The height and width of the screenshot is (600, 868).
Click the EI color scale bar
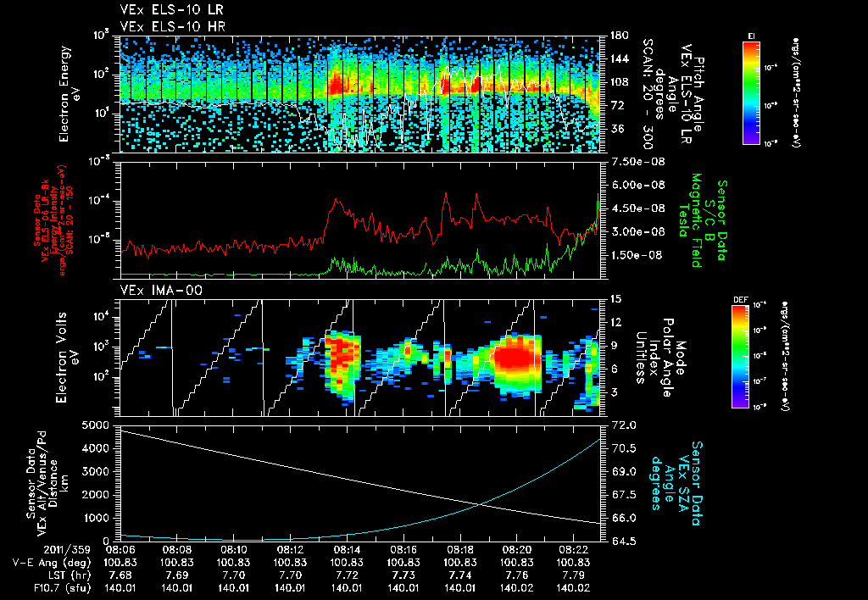[x=751, y=92]
